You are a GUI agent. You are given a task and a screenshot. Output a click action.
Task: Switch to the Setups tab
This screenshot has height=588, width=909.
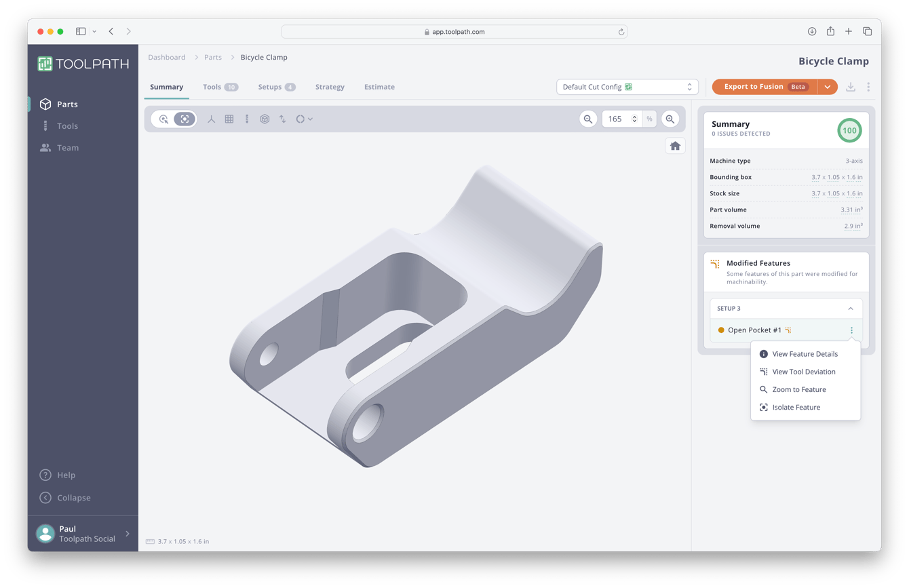[271, 87]
